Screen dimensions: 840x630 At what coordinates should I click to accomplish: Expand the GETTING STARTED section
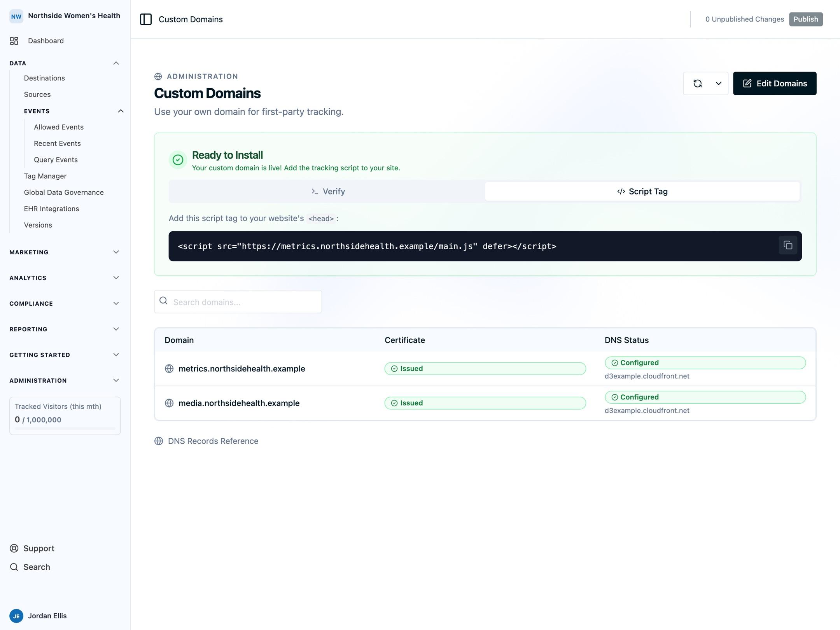(x=116, y=355)
